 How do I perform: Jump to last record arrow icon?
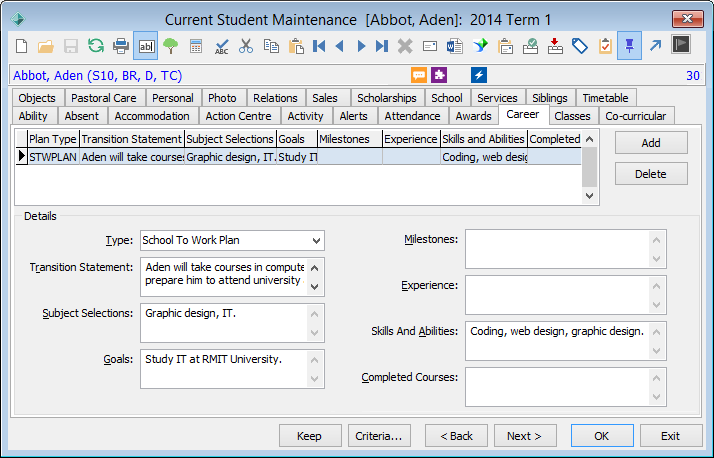[x=382, y=46]
